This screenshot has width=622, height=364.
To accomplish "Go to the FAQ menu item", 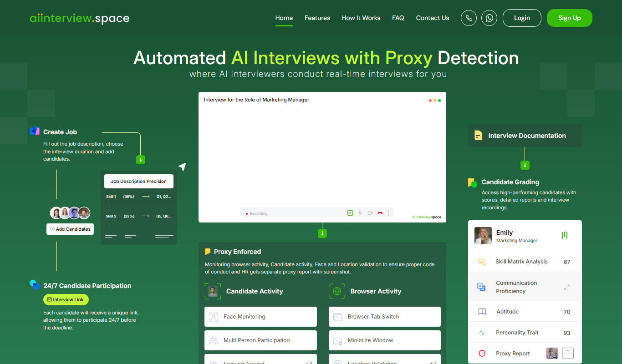I will click(x=398, y=18).
